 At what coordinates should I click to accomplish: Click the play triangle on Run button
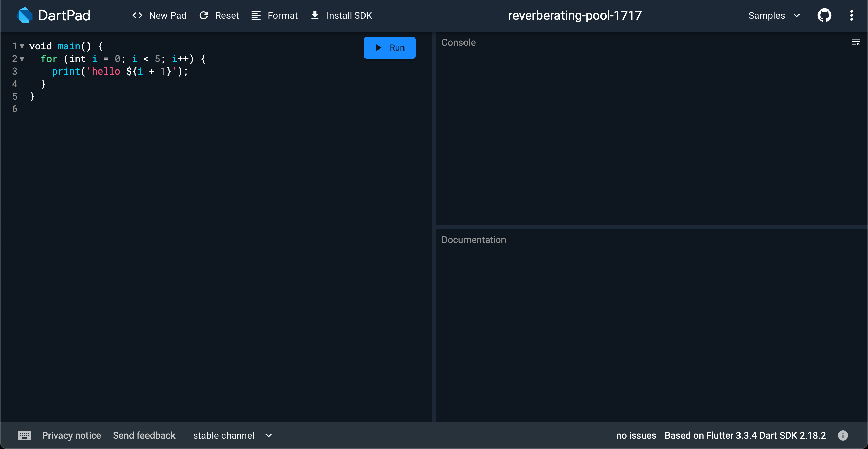point(379,48)
